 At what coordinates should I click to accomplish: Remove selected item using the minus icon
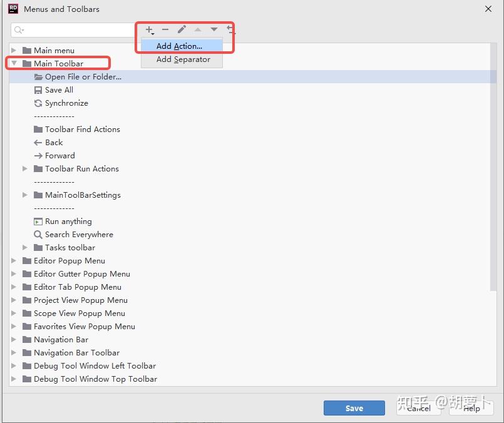[165, 29]
